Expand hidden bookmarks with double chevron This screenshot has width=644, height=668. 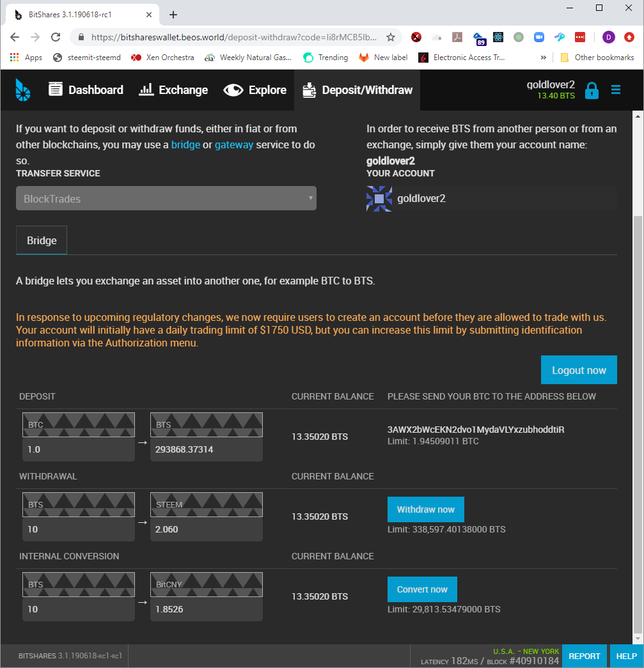tap(544, 57)
